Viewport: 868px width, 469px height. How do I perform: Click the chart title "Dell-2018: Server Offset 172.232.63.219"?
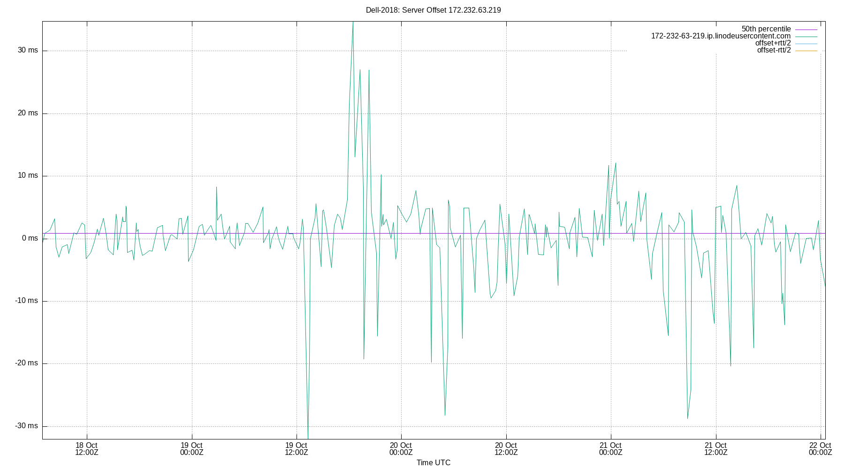[433, 10]
